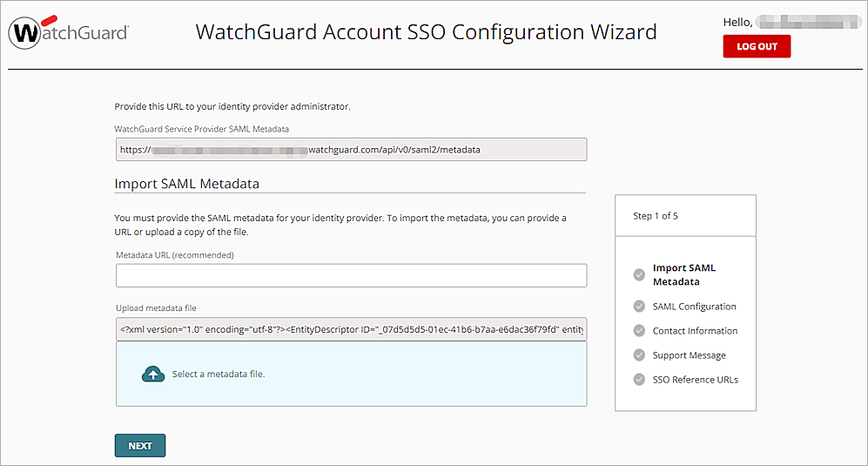Jump to the Support Message step

[689, 355]
